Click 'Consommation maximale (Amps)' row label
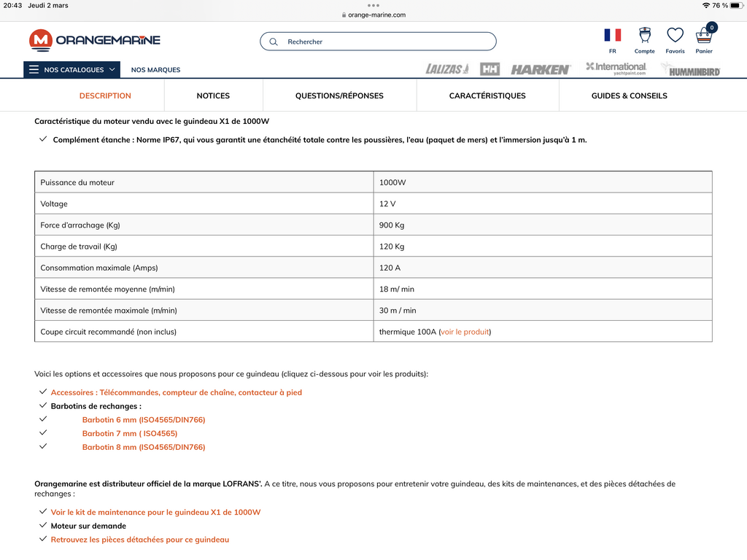Image resolution: width=747 pixels, height=560 pixels. (99, 268)
